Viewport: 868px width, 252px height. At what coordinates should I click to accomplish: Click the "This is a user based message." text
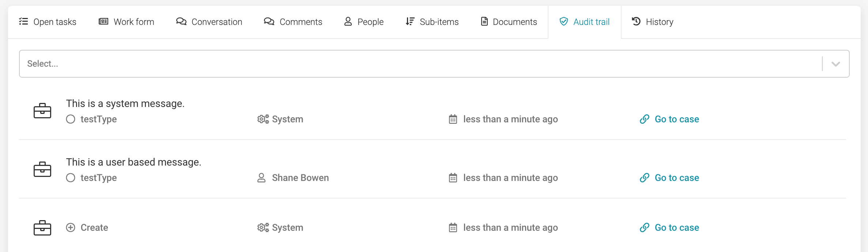pos(133,162)
